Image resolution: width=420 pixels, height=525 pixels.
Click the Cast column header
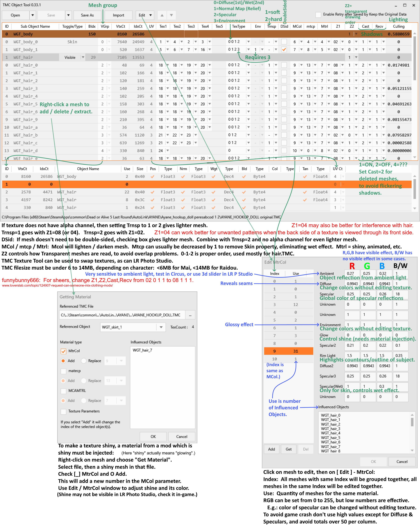pyautogui.click(x=365, y=26)
